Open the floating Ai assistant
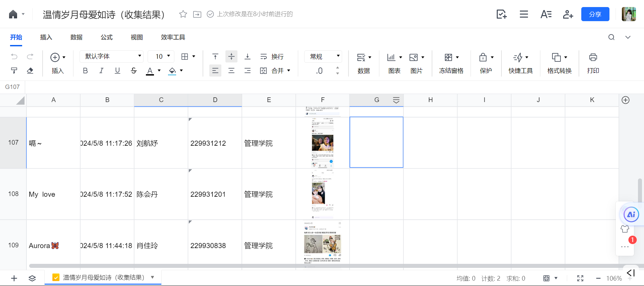The height and width of the screenshot is (286, 644). (631, 215)
